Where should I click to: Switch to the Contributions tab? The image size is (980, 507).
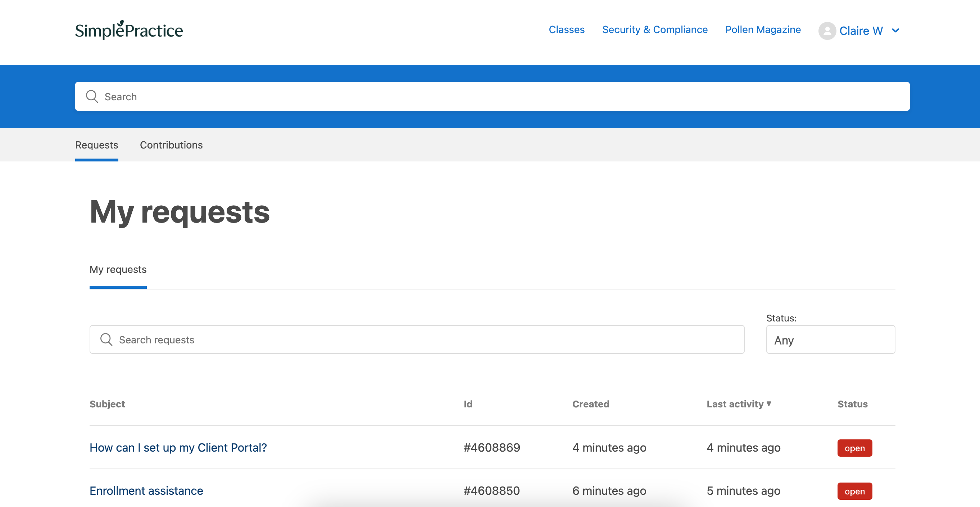[171, 145]
